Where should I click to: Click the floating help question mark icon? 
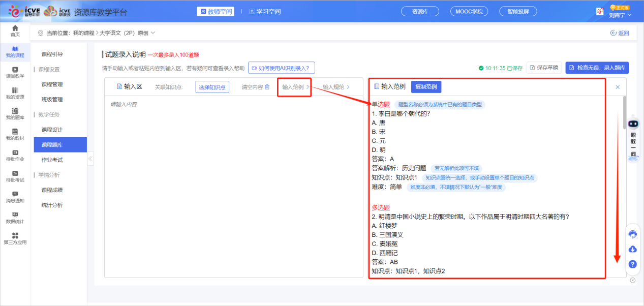633,264
